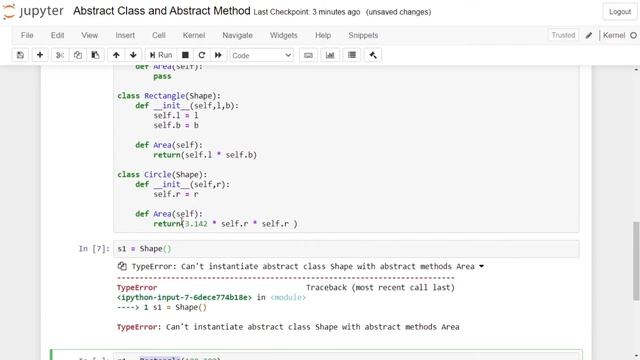The height and width of the screenshot is (360, 640).
Task: Rename notebook via title Abstract Class and Abstract Method
Action: tap(162, 11)
